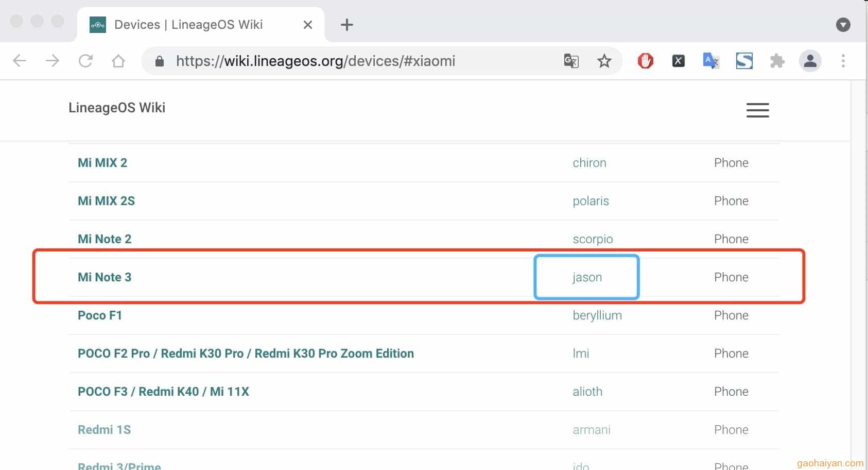Reload the current page
The height and width of the screenshot is (470, 868).
pos(85,61)
